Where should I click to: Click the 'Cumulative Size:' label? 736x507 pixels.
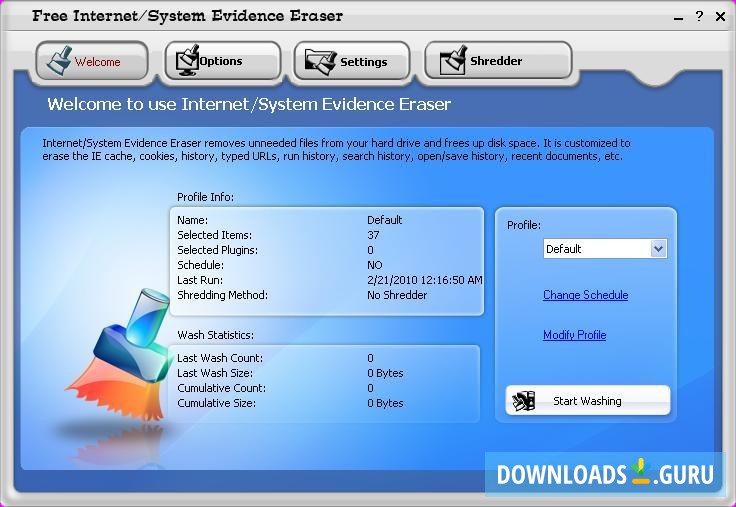click(x=216, y=403)
